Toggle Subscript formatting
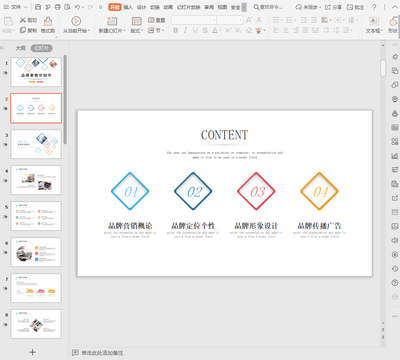This screenshot has width=400, height=360. pyautogui.click(x=238, y=30)
